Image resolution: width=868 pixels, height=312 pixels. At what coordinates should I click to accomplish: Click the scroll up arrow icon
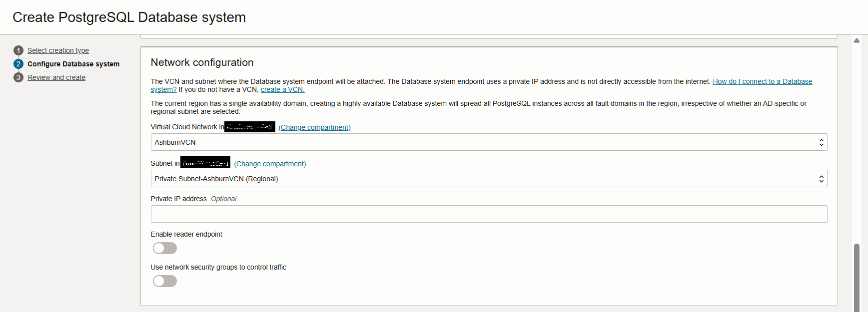[857, 40]
